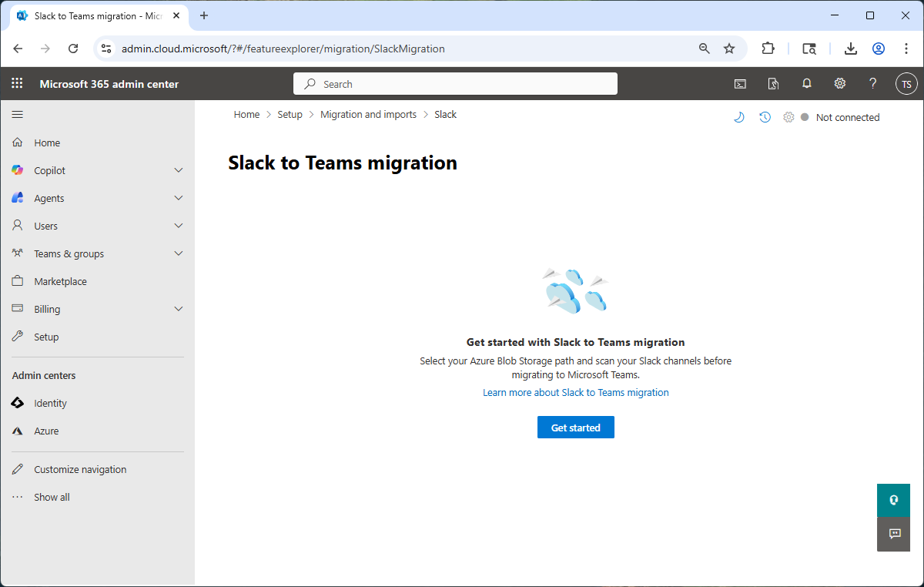Open the help question mark icon
The width and height of the screenshot is (924, 587).
(x=872, y=83)
